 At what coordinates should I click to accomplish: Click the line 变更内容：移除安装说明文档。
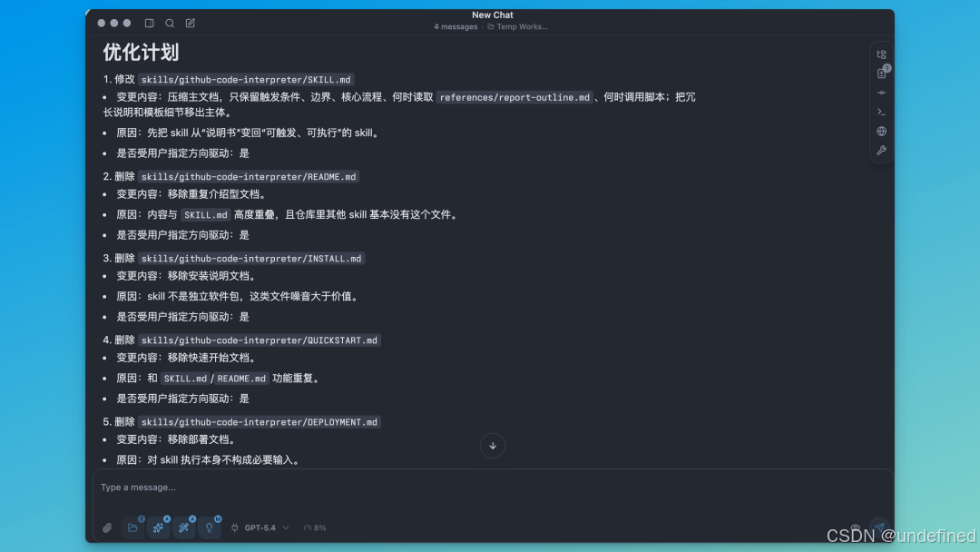click(188, 276)
